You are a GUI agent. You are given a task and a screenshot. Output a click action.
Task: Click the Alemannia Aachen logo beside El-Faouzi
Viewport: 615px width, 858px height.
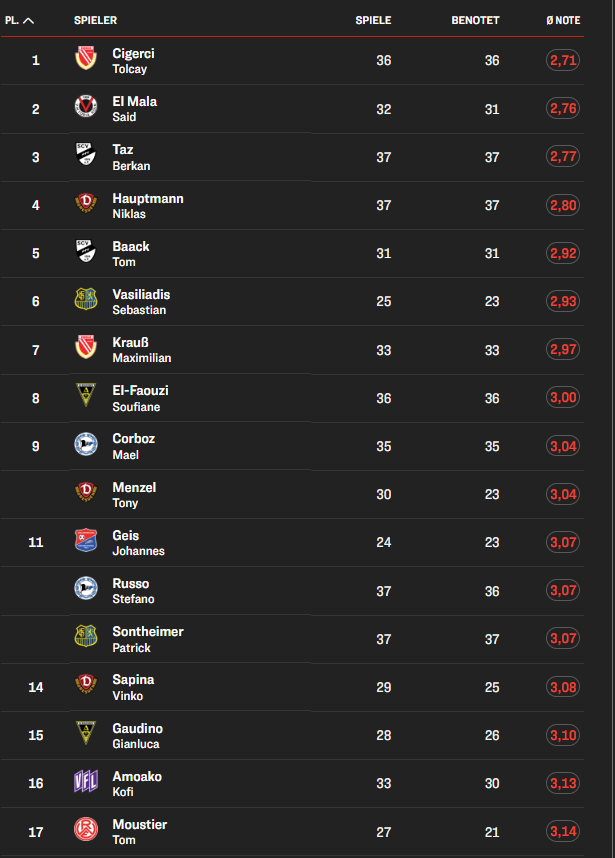[86, 398]
